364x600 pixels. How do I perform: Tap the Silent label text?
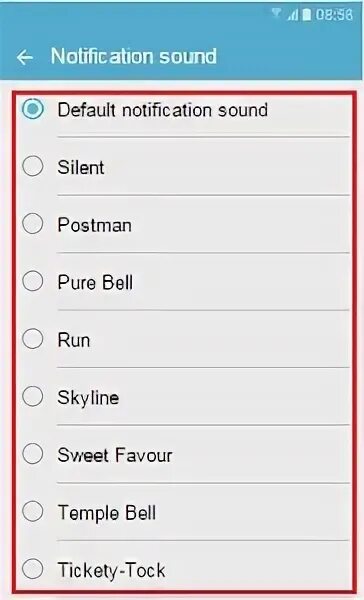pos(81,168)
